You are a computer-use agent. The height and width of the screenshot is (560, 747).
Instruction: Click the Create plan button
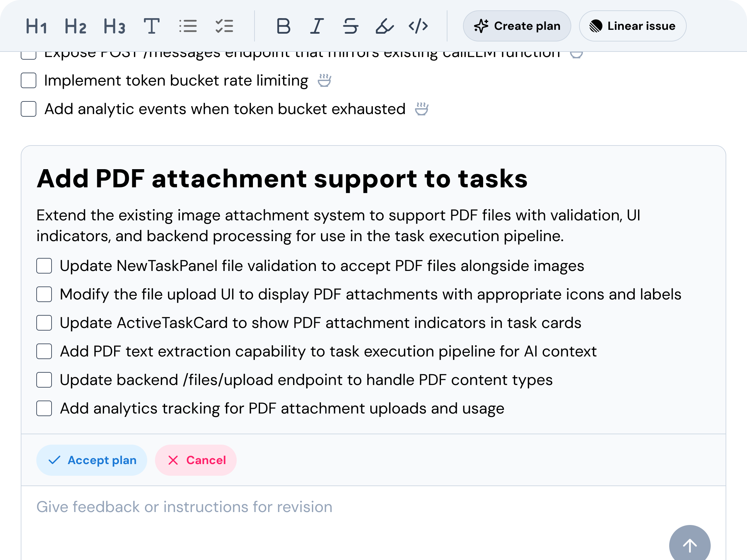point(517,26)
